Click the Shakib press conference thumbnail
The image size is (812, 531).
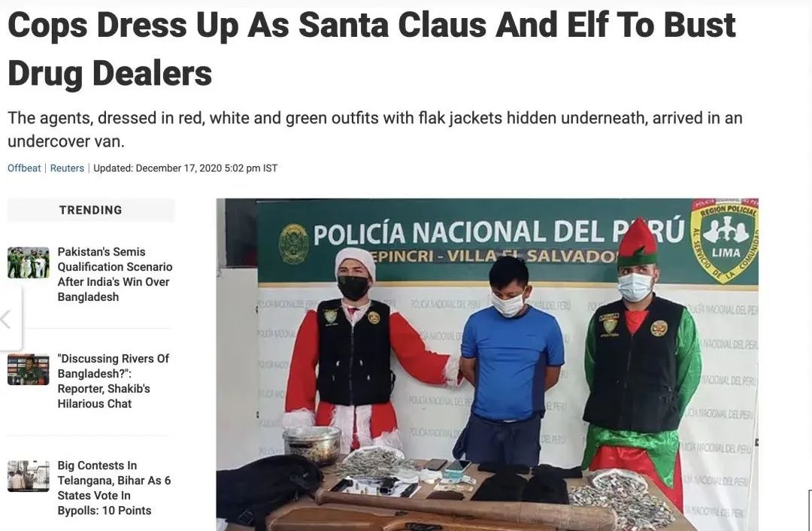tap(29, 369)
